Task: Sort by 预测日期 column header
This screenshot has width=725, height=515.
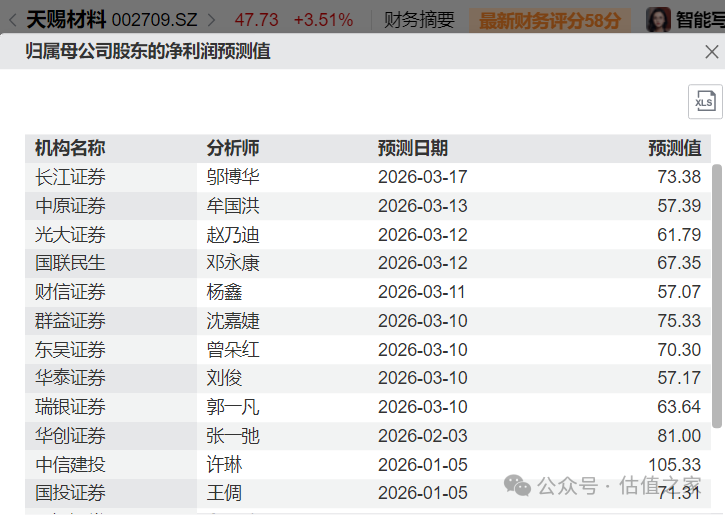Action: coord(413,148)
